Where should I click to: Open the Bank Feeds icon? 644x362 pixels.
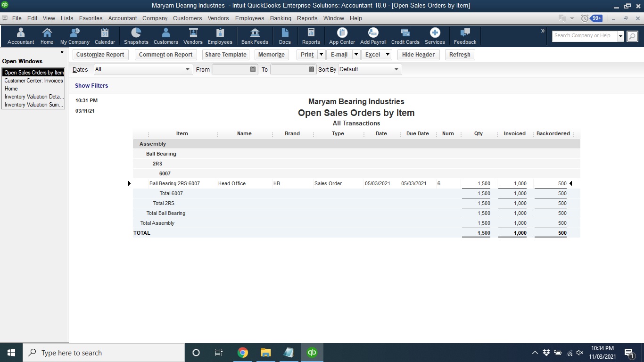tap(255, 35)
